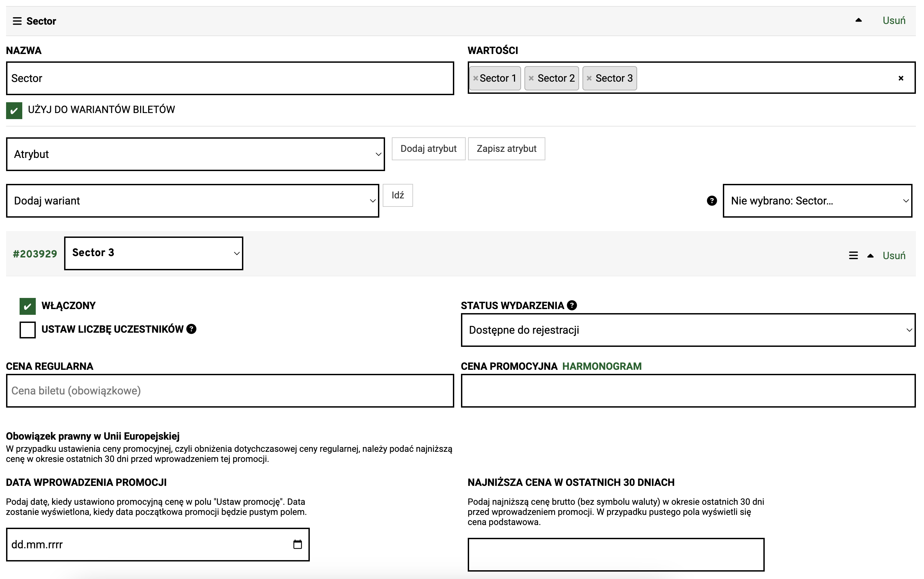
Task: Click Obowiązek prawny w Unii Europejskiej heading
Action: (x=93, y=436)
